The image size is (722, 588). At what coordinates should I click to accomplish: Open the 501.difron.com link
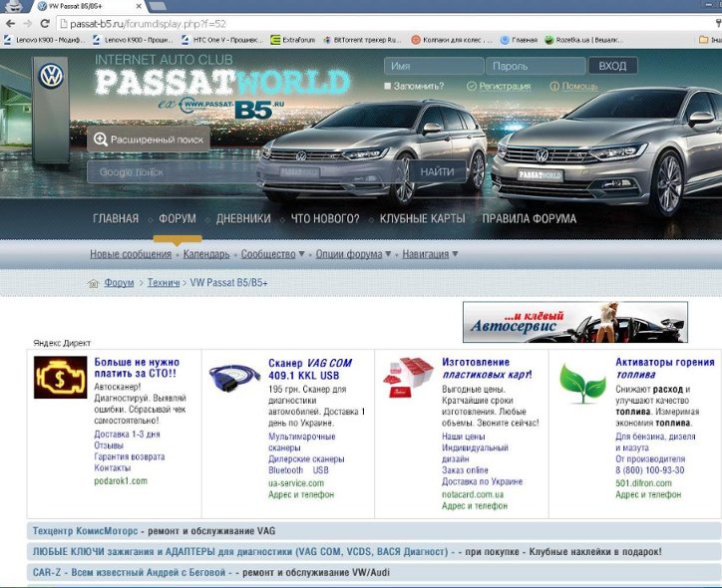[644, 483]
